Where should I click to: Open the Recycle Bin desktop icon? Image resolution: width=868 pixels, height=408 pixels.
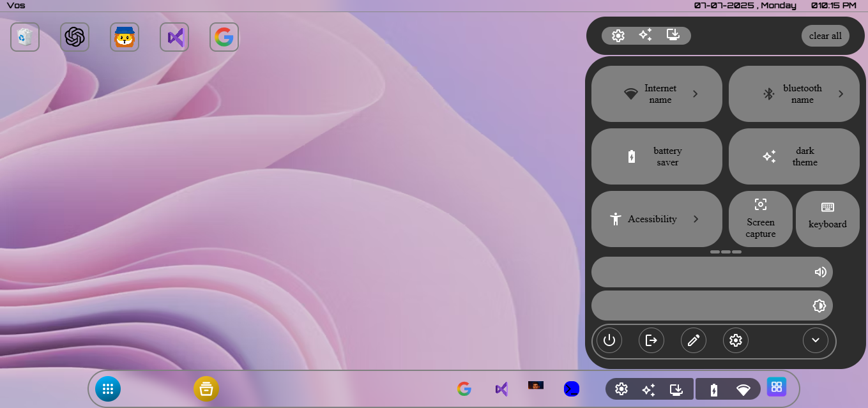[25, 37]
